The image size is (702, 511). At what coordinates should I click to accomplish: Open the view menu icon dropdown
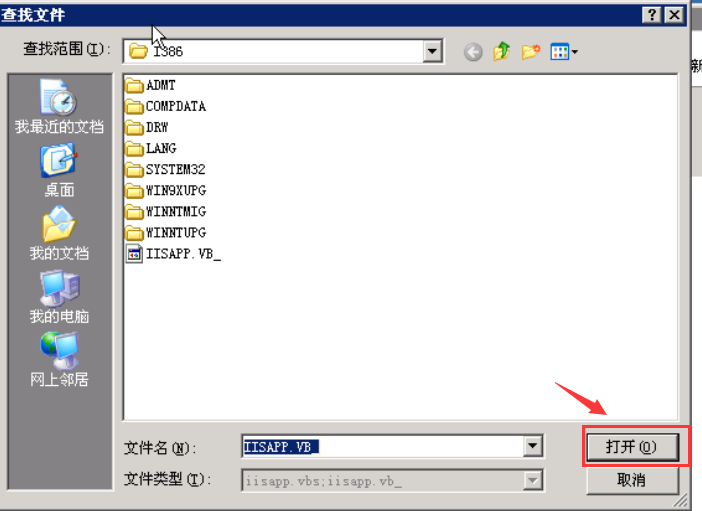(564, 52)
